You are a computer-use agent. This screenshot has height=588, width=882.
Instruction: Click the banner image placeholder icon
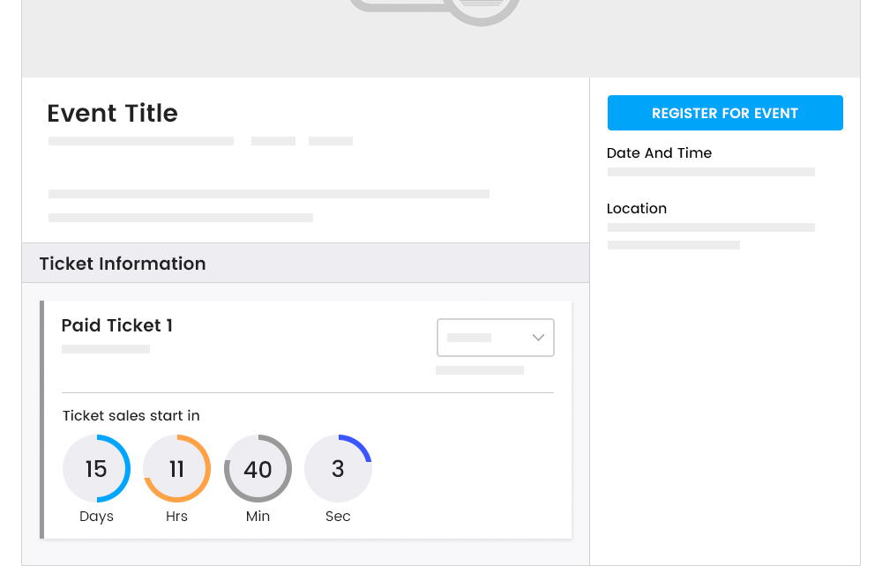[x=434, y=9]
